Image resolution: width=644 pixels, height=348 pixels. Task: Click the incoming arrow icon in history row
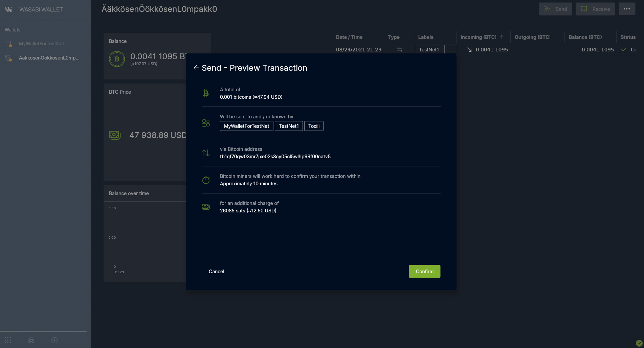click(469, 50)
